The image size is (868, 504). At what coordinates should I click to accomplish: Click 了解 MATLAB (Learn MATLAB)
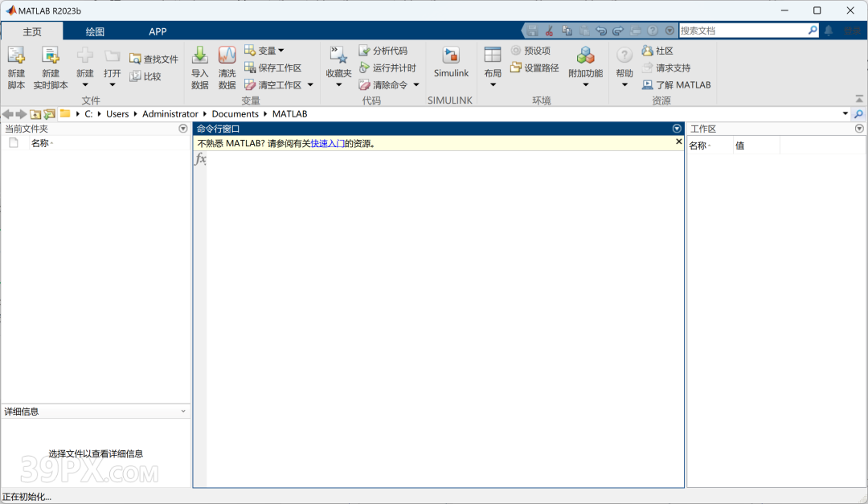677,84
